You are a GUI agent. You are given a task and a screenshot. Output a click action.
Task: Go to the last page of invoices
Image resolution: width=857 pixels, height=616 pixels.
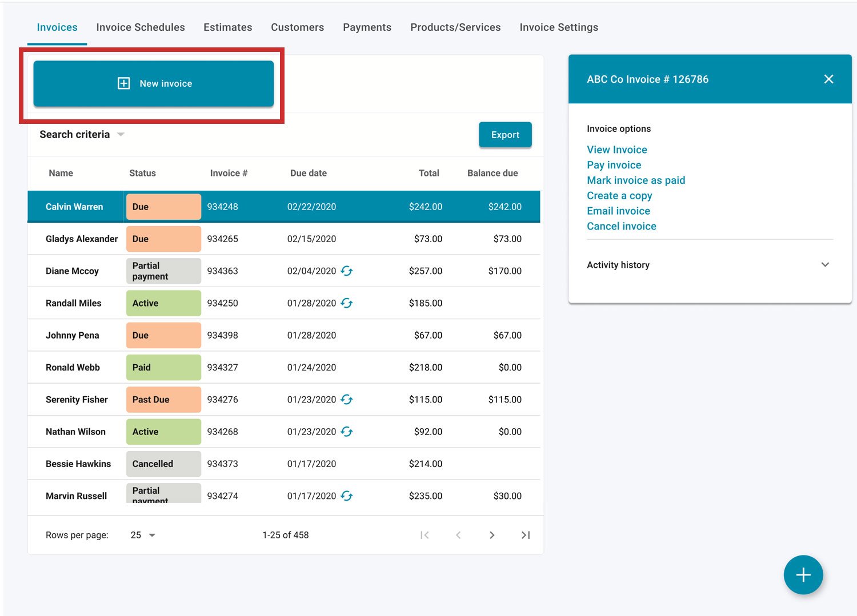coord(526,535)
